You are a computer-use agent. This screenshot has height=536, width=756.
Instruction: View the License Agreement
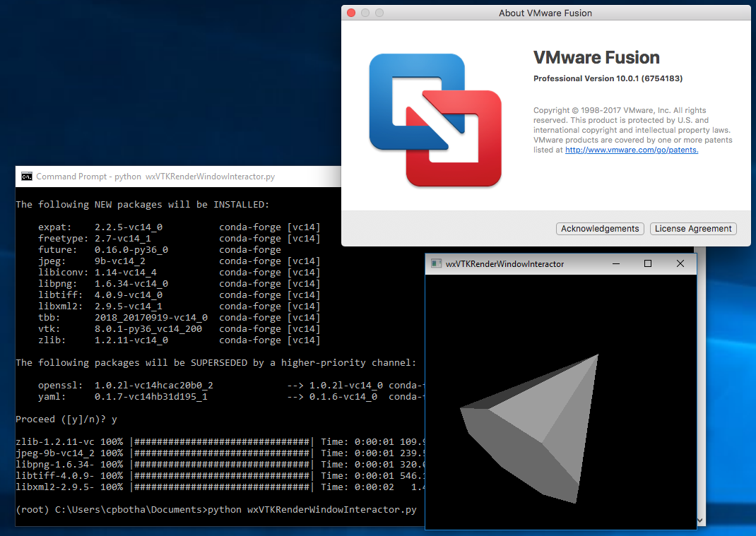[693, 229]
